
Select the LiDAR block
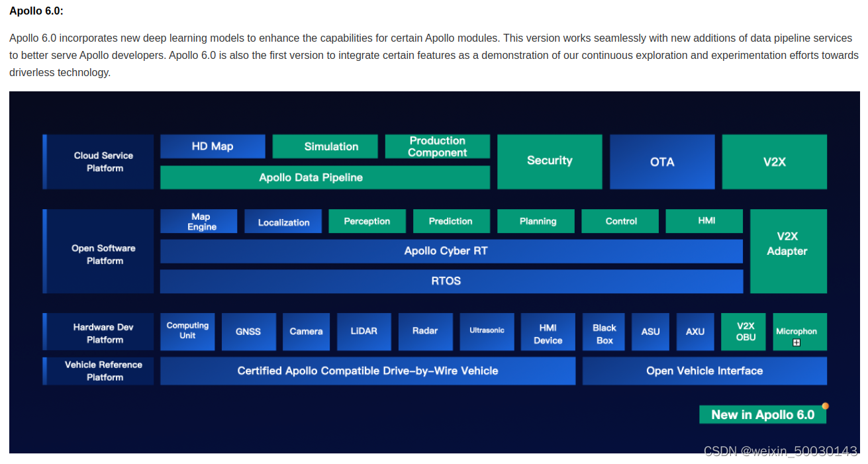363,332
